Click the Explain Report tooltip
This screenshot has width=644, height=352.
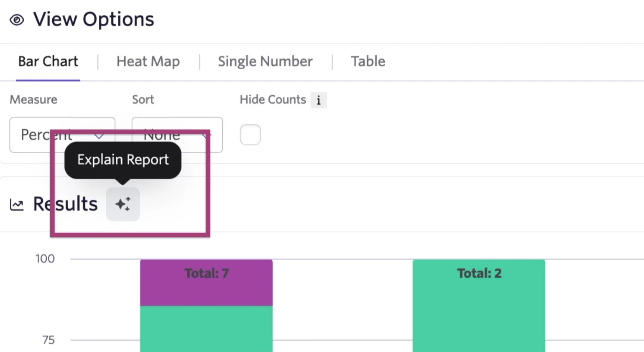pyautogui.click(x=123, y=160)
